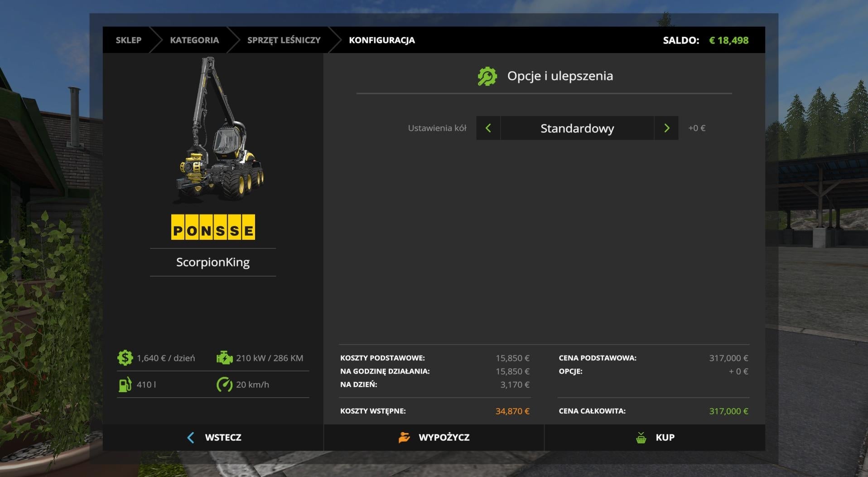Image resolution: width=868 pixels, height=477 pixels.
Task: Select next wheel setup with right arrow
Action: (666, 128)
